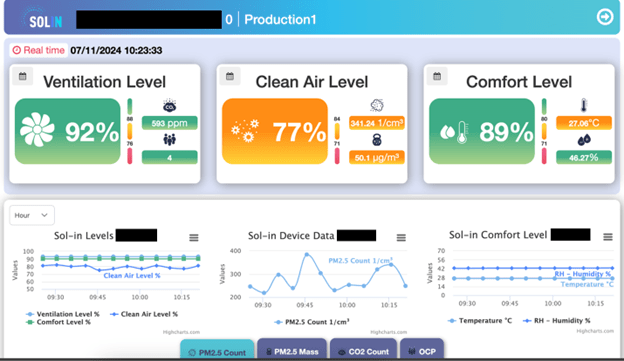Open Sol-in Comfort Level chart hamburger menu

pos(608,237)
